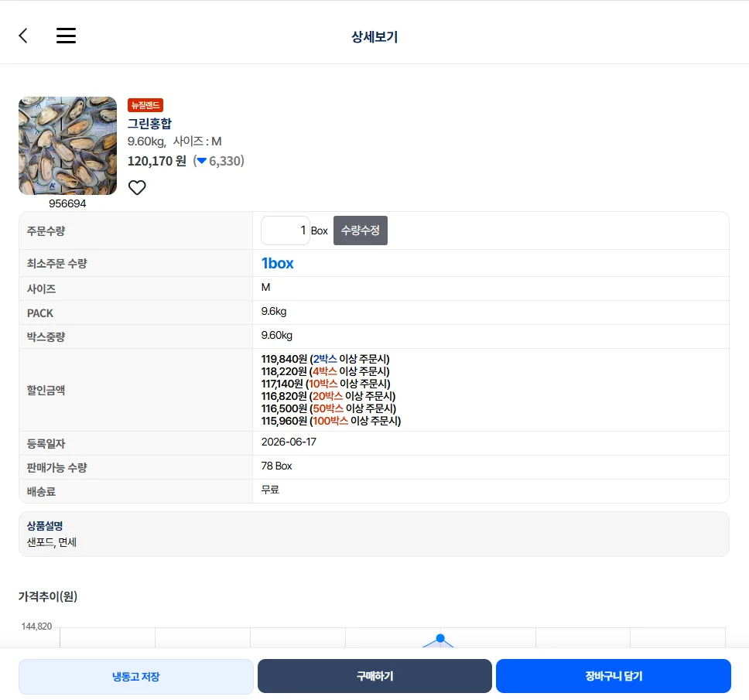Click product code 956694
The width and height of the screenshot is (749, 700).
tap(67, 203)
